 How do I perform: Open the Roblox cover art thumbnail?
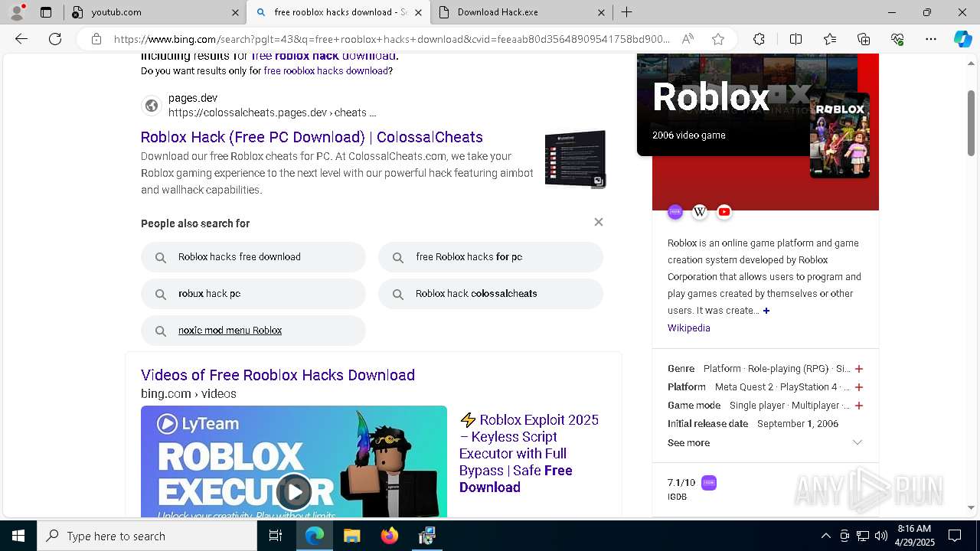point(840,135)
